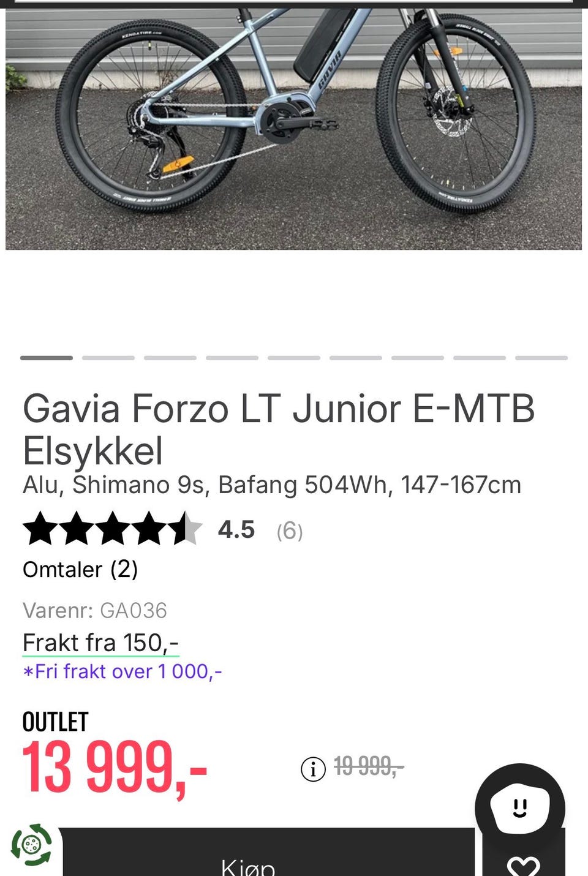Jump to the second carousel image indicator
Screen dimensions: 588x876
coord(108,358)
